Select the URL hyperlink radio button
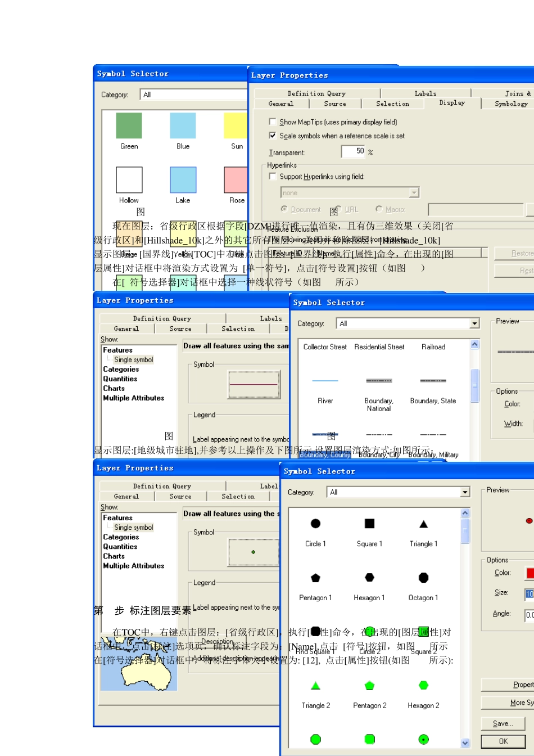 coord(338,209)
